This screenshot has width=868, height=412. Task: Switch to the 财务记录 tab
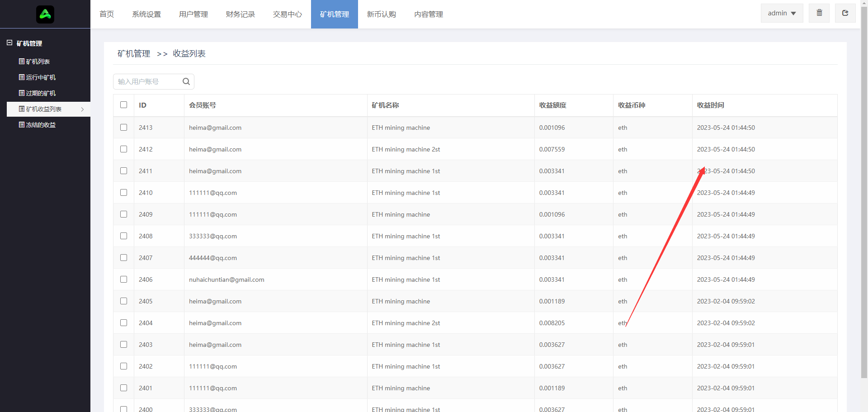tap(241, 14)
